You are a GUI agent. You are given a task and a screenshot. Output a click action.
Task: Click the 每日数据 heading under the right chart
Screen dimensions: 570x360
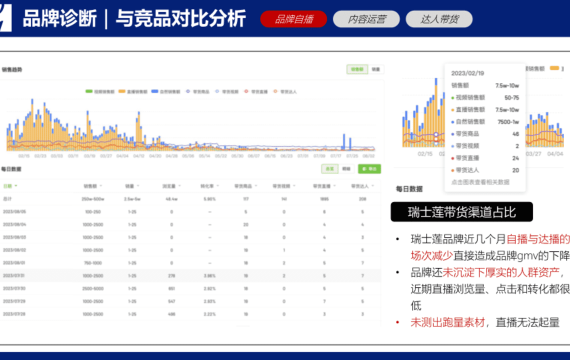pos(409,189)
